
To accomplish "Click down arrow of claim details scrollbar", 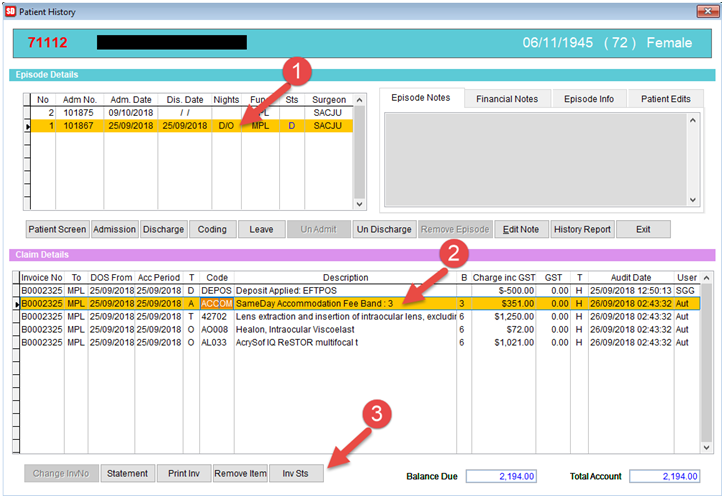I will pos(706,447).
